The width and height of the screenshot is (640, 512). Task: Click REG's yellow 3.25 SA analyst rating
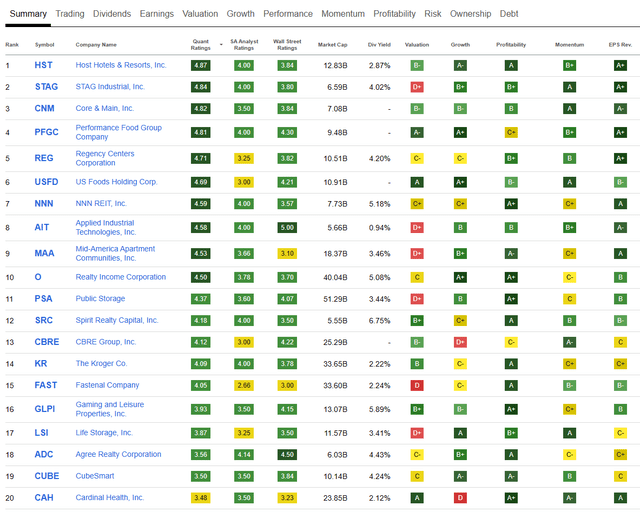coord(244,158)
